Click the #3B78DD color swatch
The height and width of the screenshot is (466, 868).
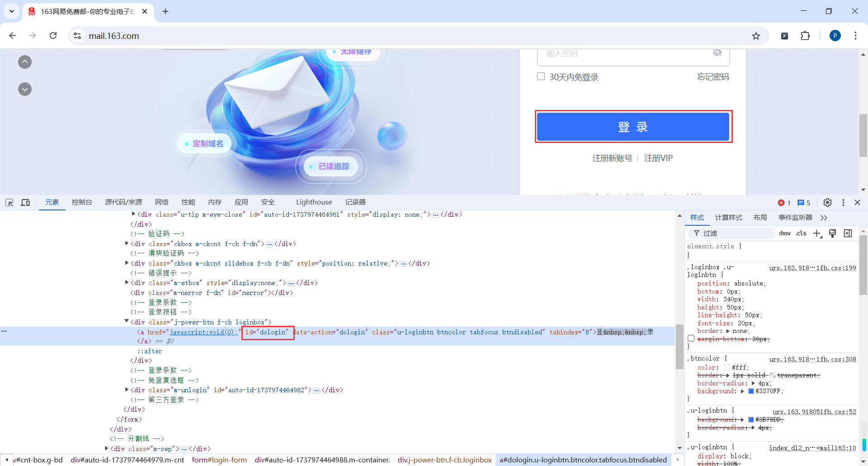[x=751, y=419]
